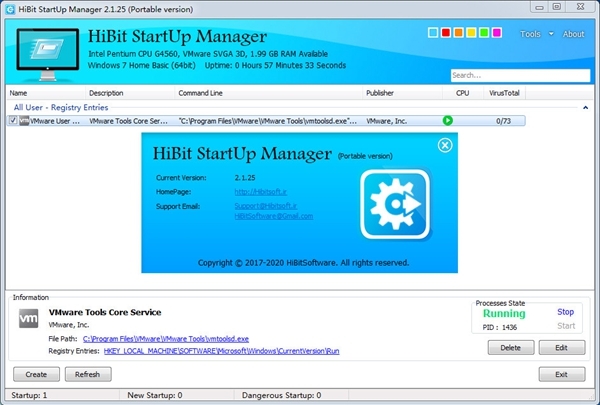The image size is (600, 405).
Task: Focus the Search input field
Action: 520,75
